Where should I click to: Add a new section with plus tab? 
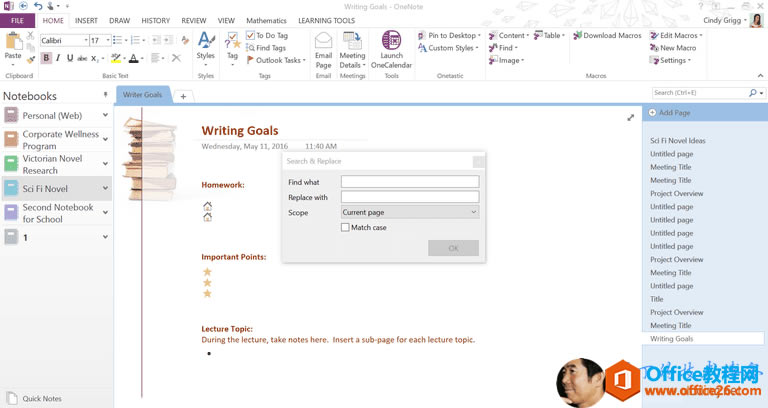click(x=183, y=96)
